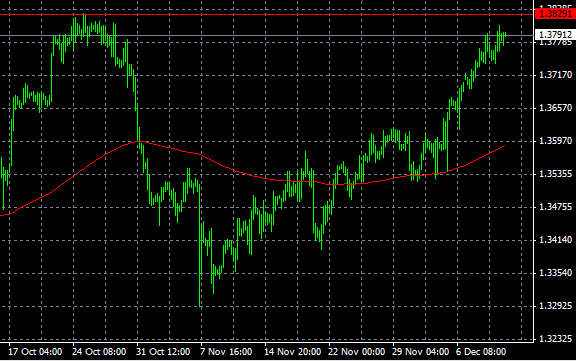
Task: Click price scale value 1.36570
Action: tap(555, 108)
